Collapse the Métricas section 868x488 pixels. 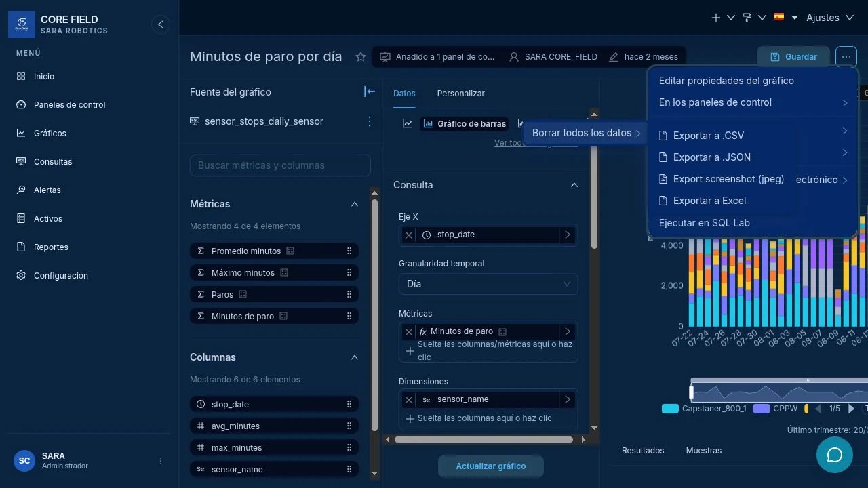click(x=354, y=204)
